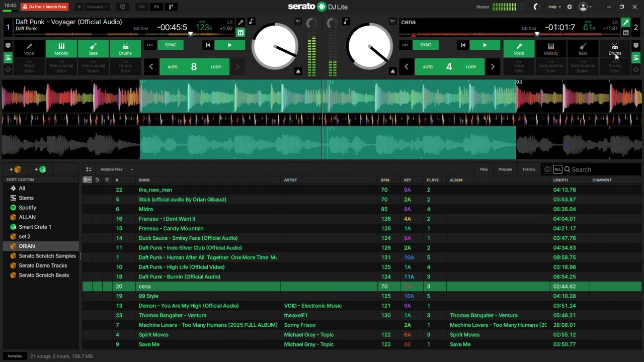Show loop tab icon on deck 2

636,70
